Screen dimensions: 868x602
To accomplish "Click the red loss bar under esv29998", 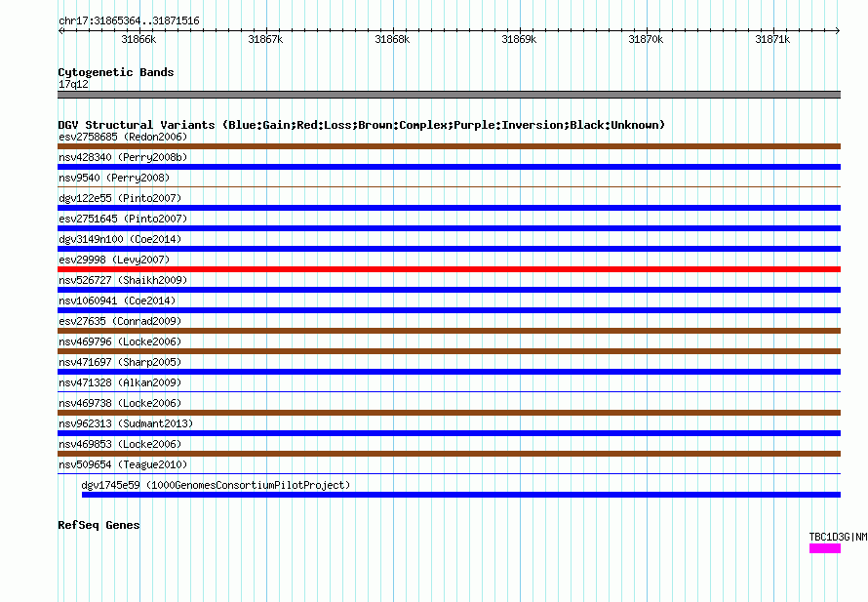I will click(x=449, y=269).
